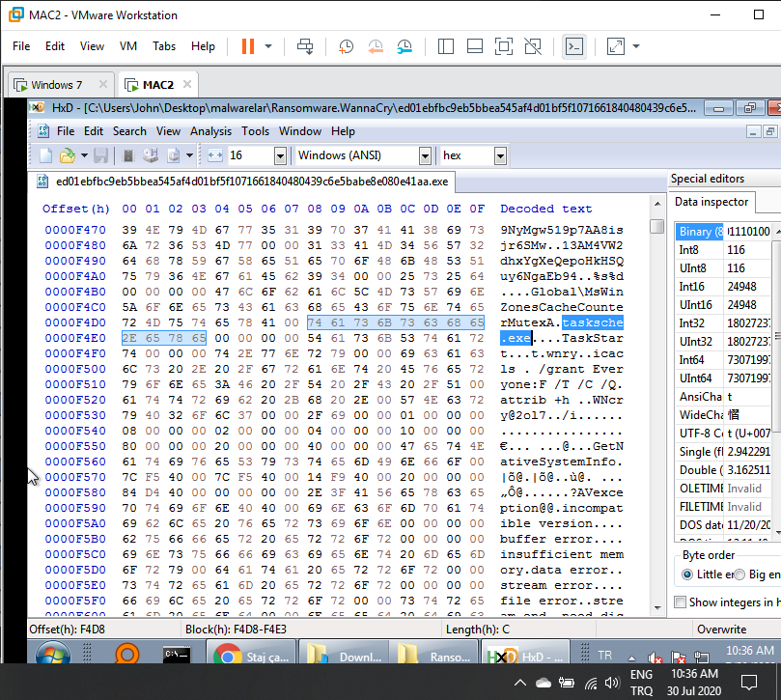Click the Open disk icon in HxD

(x=151, y=156)
